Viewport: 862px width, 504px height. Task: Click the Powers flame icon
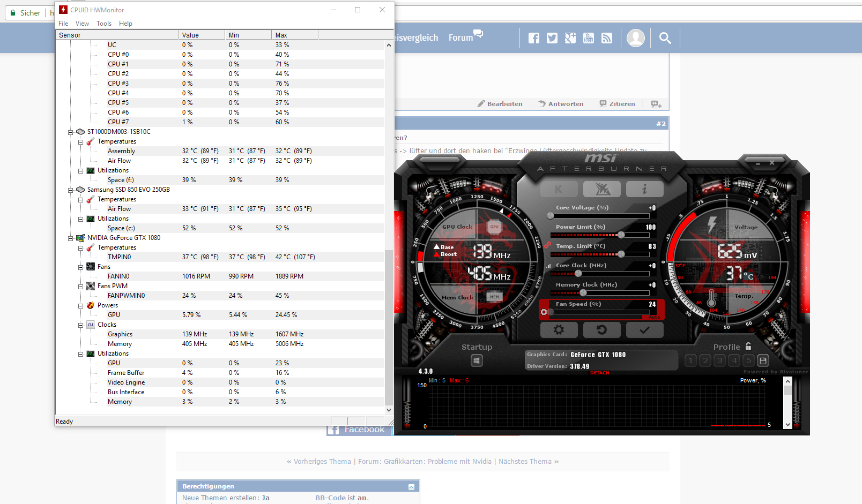(91, 305)
